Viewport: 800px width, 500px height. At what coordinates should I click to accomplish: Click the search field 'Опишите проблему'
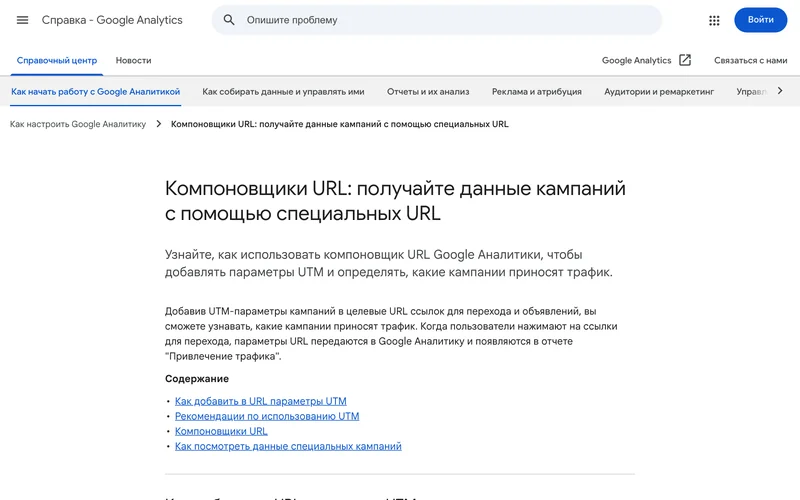437,20
